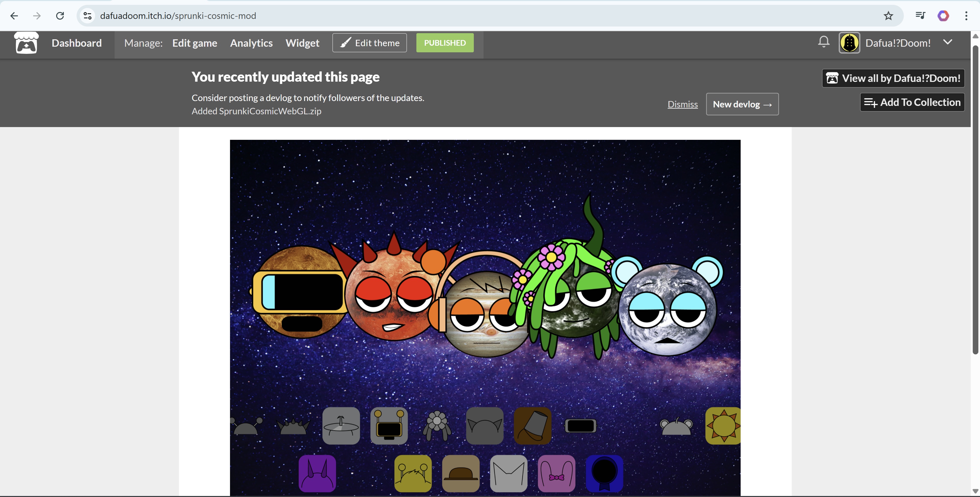Viewport: 980px width, 497px height.
Task: Click the green PUBLISHED status button
Action: coord(445,43)
